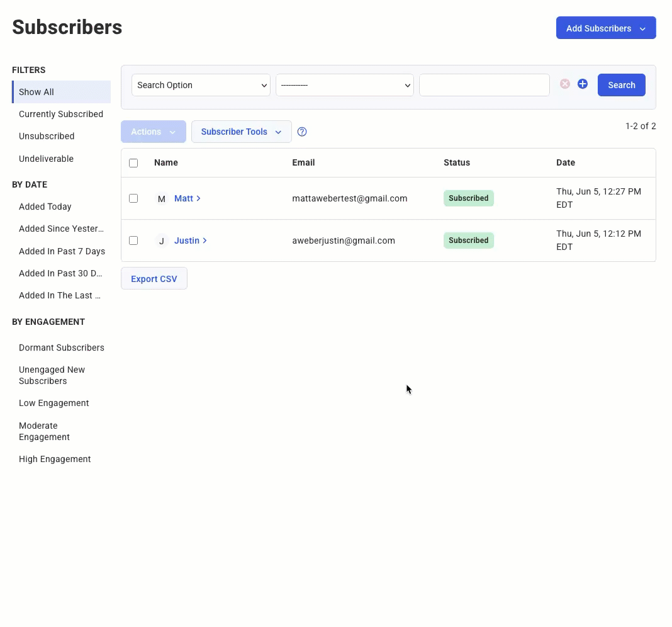Switch to the Unsubscribed filter
The image size is (672, 627).
[x=46, y=136]
